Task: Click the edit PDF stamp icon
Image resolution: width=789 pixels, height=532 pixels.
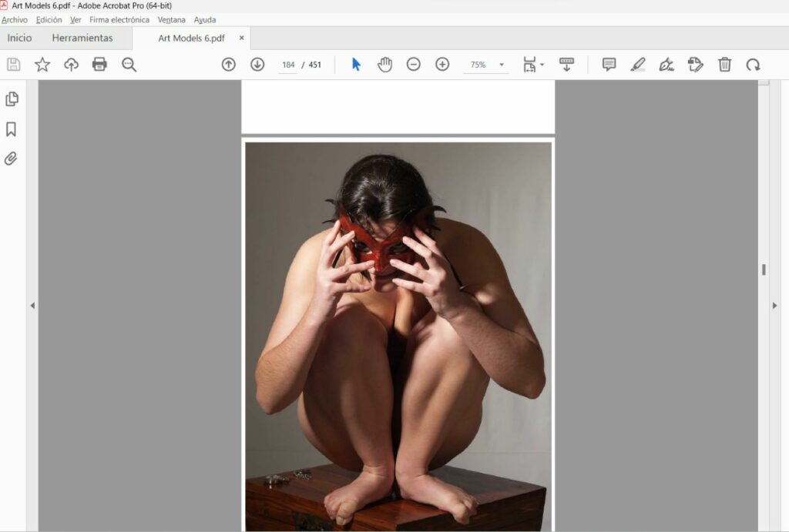Action: [696, 65]
